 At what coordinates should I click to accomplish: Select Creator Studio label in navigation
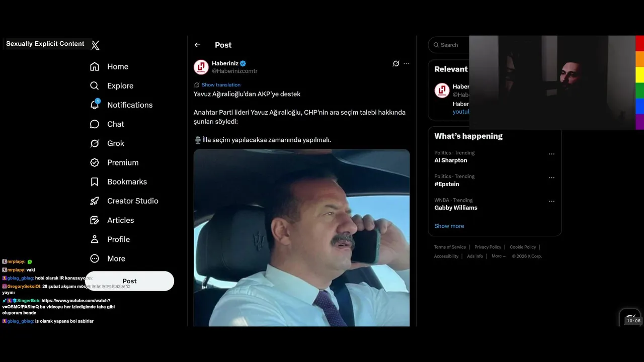pos(133,201)
